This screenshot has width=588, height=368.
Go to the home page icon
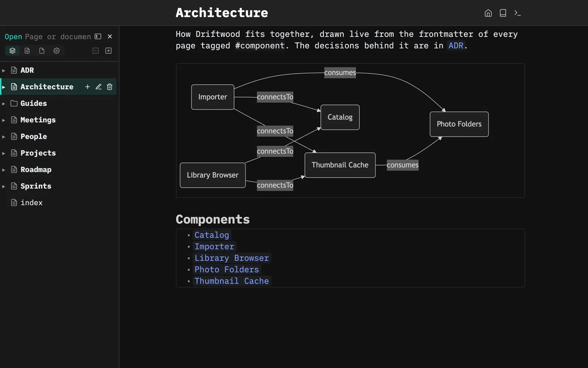[x=488, y=13]
